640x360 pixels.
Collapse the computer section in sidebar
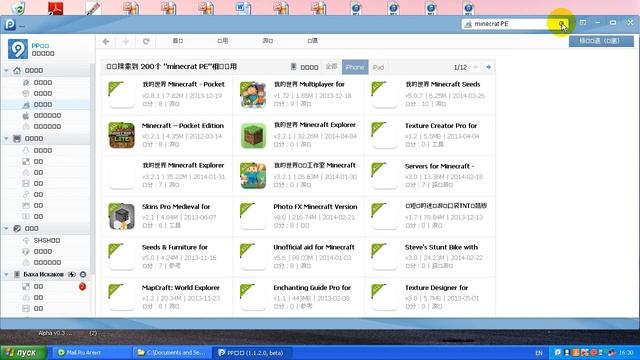coord(6,139)
